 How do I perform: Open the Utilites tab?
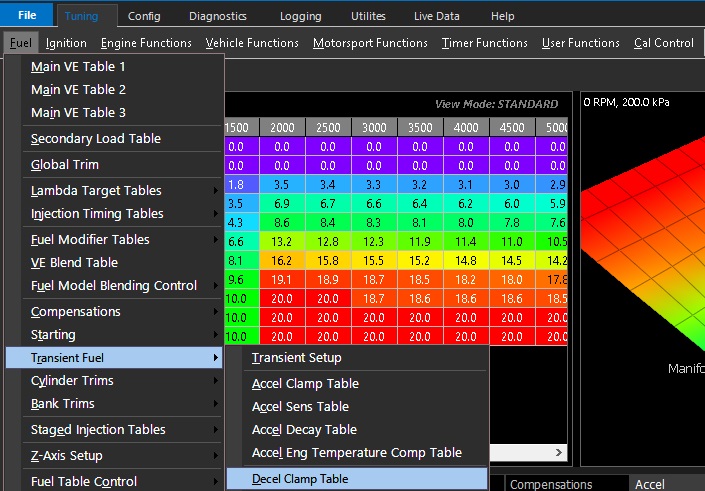[x=368, y=16]
